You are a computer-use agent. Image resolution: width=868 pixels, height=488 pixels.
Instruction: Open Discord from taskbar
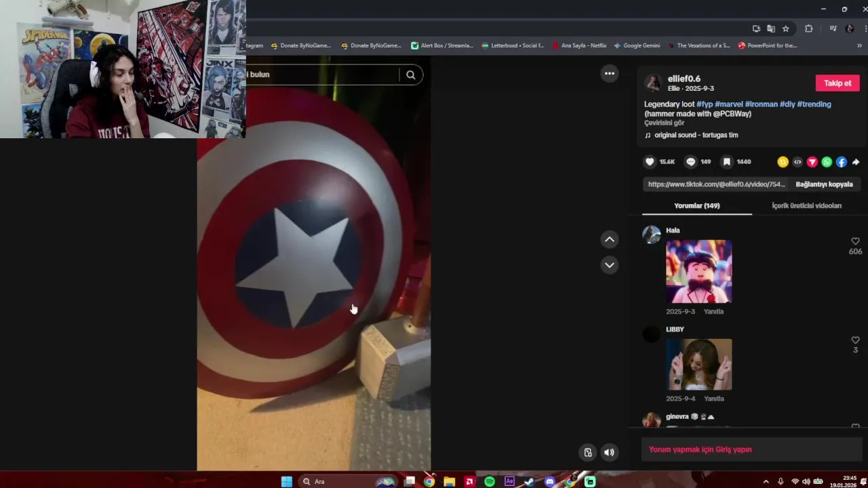coord(550,481)
